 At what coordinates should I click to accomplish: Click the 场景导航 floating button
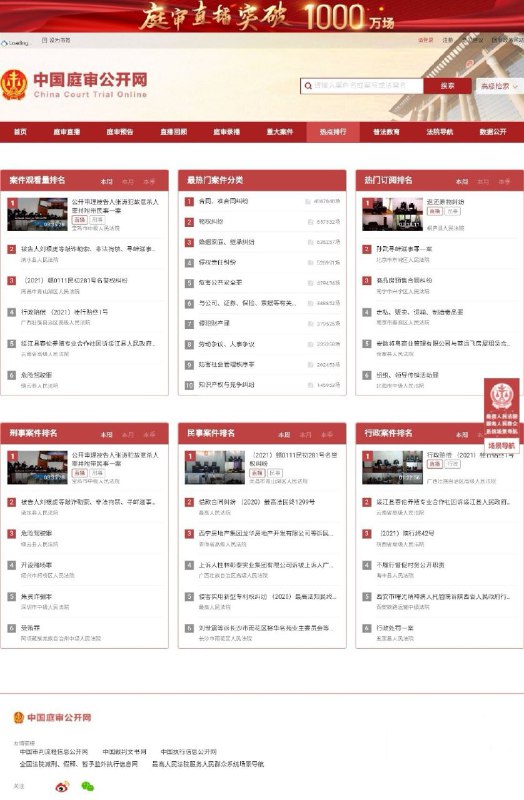tap(501, 445)
